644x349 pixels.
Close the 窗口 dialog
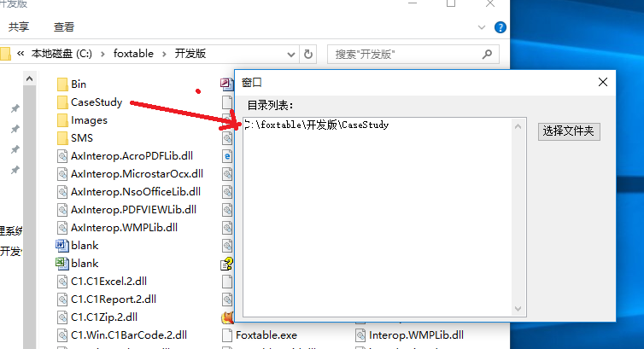(602, 82)
